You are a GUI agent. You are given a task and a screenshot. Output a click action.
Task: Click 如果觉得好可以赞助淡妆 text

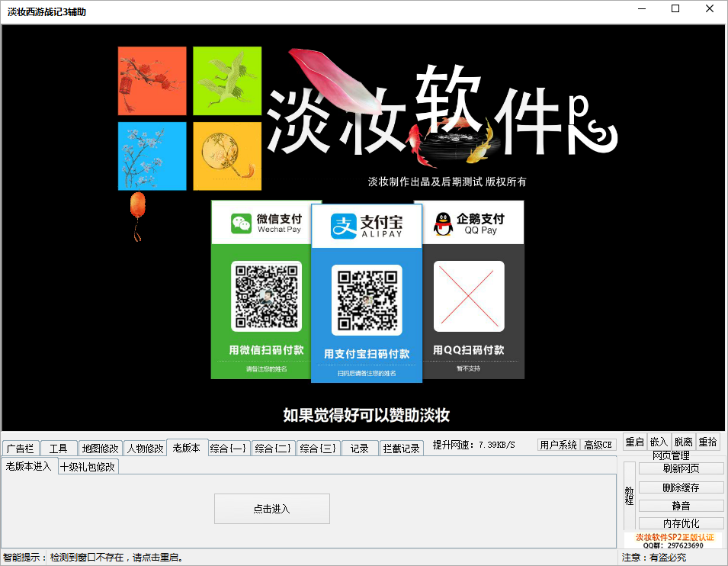pyautogui.click(x=367, y=415)
